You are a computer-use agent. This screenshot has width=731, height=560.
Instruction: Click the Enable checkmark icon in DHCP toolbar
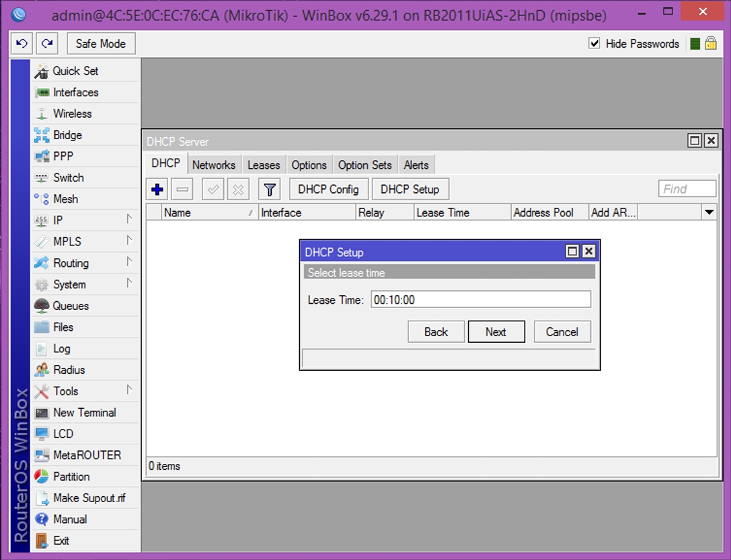(213, 190)
